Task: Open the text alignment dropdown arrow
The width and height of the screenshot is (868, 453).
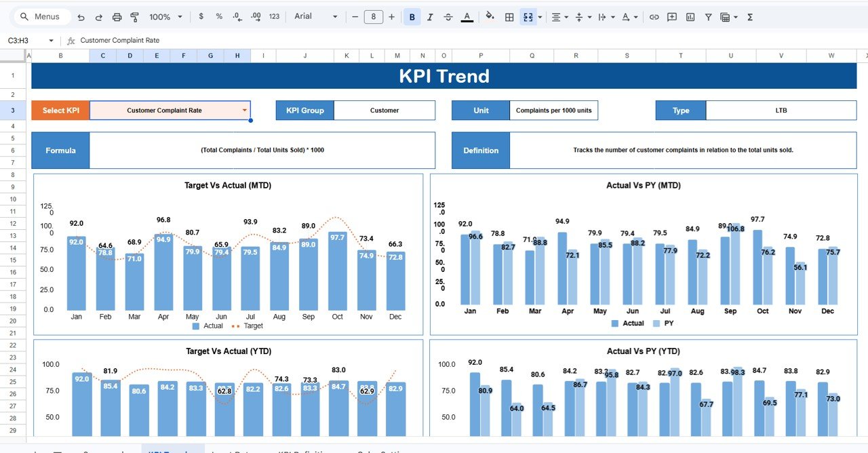Action: pyautogui.click(x=567, y=16)
